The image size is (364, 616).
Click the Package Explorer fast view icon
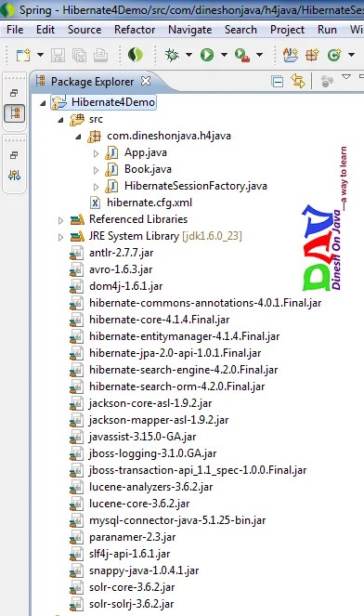click(15, 113)
